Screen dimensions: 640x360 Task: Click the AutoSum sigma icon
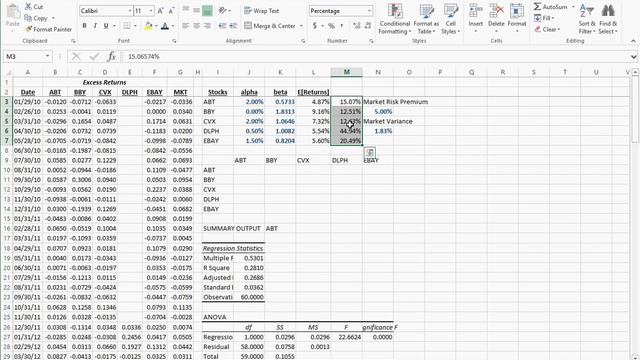(x=538, y=7)
